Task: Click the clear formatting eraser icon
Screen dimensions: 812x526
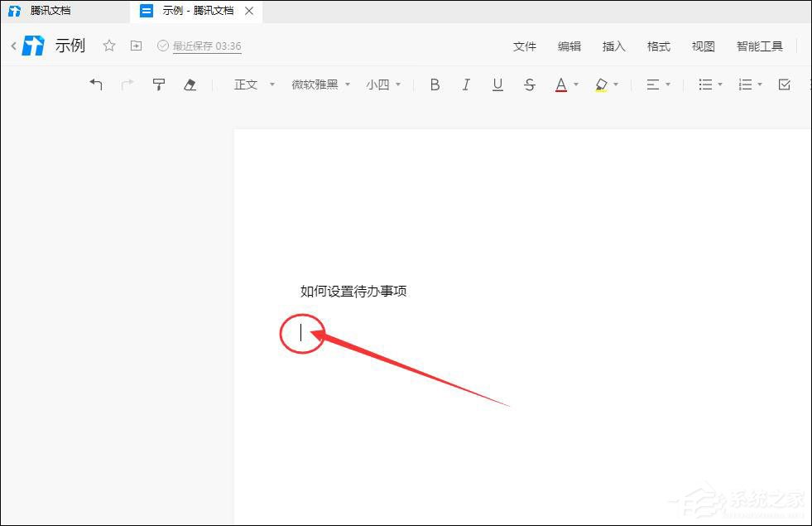Action: pyautogui.click(x=190, y=84)
